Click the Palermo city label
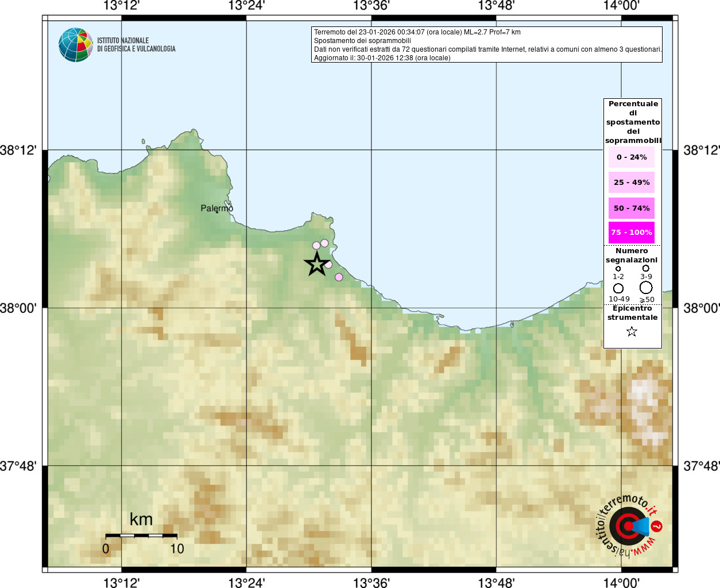Image resolution: width=720 pixels, height=588 pixels. pos(216,208)
